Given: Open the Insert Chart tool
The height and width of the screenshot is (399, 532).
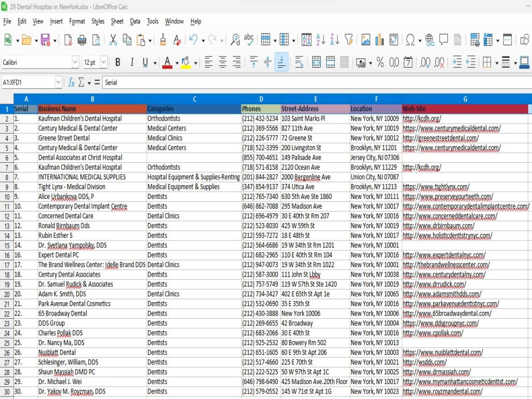Looking at the screenshot, I should pyautogui.click(x=380, y=39).
